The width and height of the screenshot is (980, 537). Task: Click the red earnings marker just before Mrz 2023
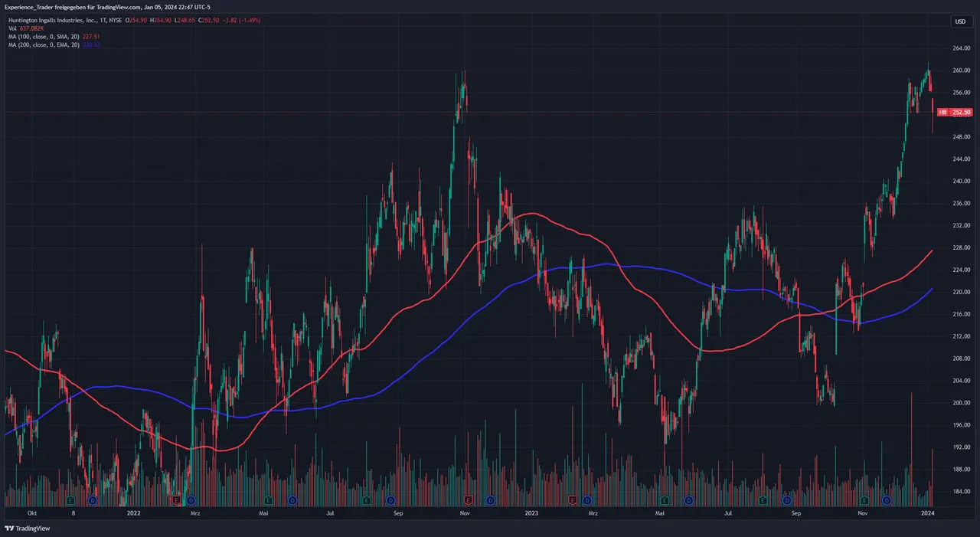[x=573, y=500]
